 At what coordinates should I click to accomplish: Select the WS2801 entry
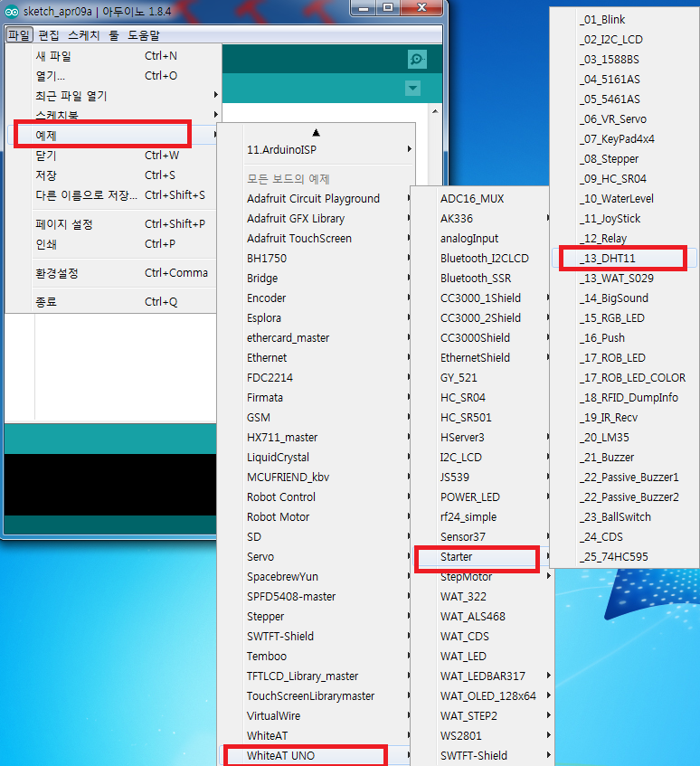point(483,736)
